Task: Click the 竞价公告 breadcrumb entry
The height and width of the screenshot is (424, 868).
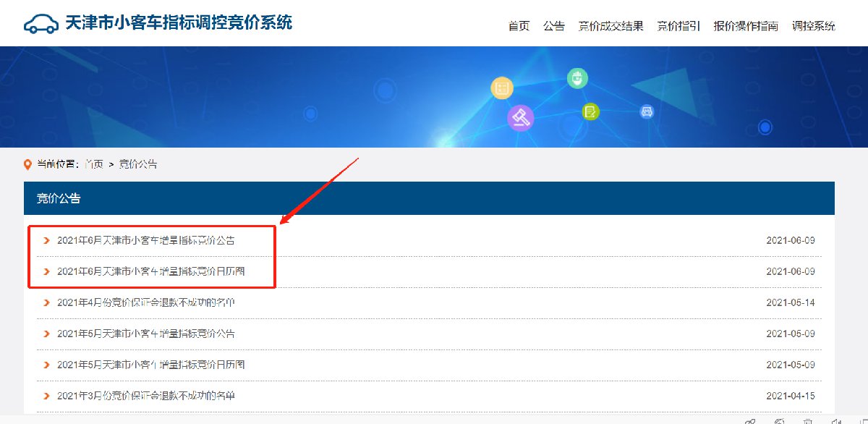Action: [137, 164]
